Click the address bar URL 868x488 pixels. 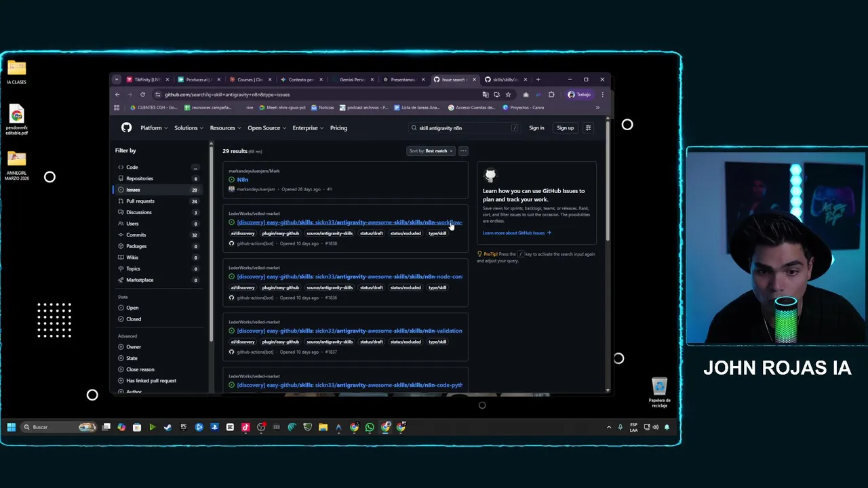tap(227, 95)
